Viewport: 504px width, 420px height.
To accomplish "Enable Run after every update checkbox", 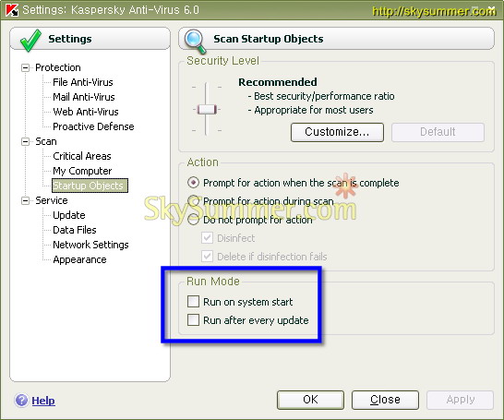I will [193, 320].
